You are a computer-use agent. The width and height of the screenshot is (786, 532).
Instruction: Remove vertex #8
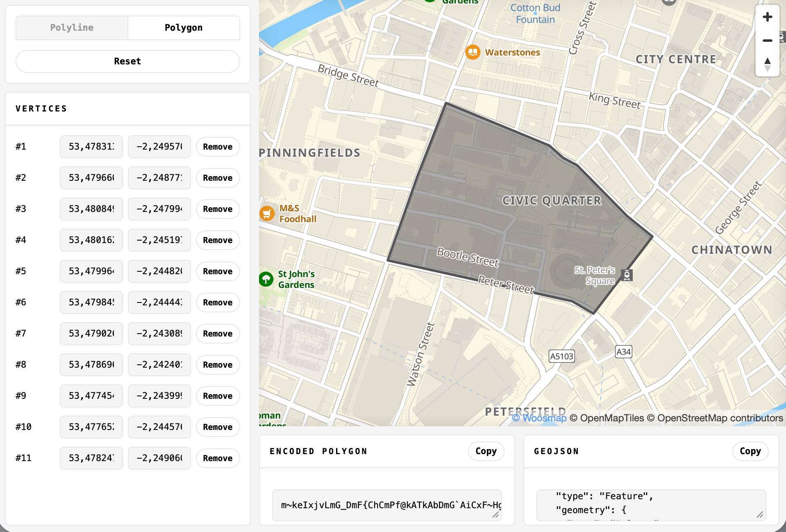coord(218,365)
